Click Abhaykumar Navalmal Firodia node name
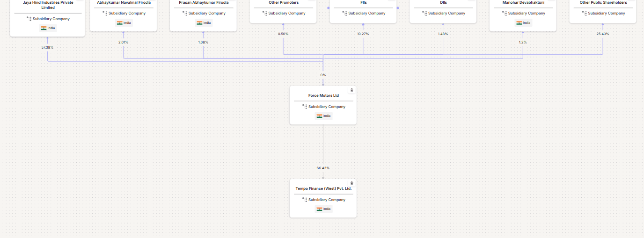644x238 pixels. (124, 3)
